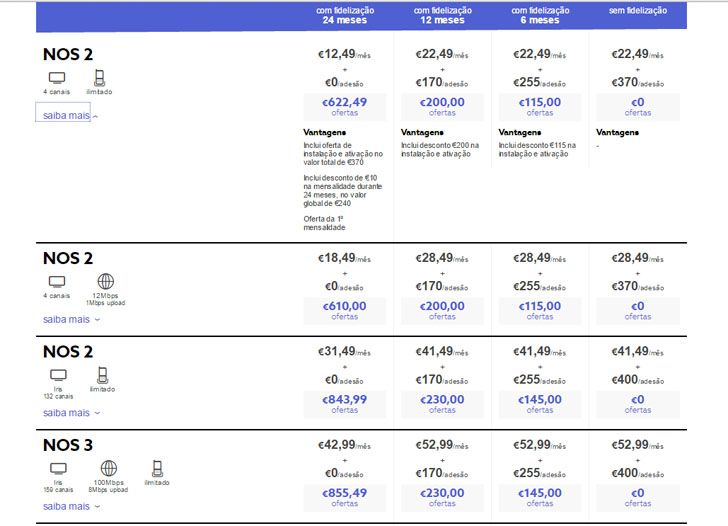Click the €12,49/mês price
This screenshot has width=728, height=526.
pyautogui.click(x=344, y=54)
